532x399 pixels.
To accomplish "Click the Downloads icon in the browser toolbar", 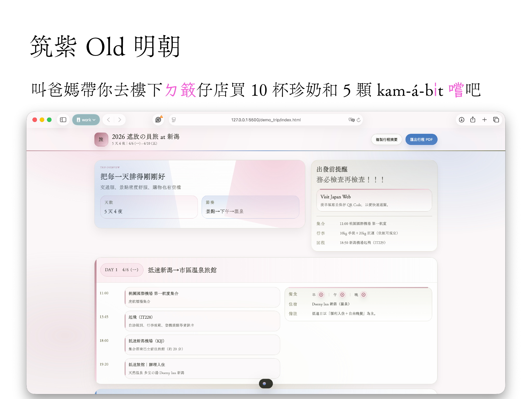I will coord(461,120).
